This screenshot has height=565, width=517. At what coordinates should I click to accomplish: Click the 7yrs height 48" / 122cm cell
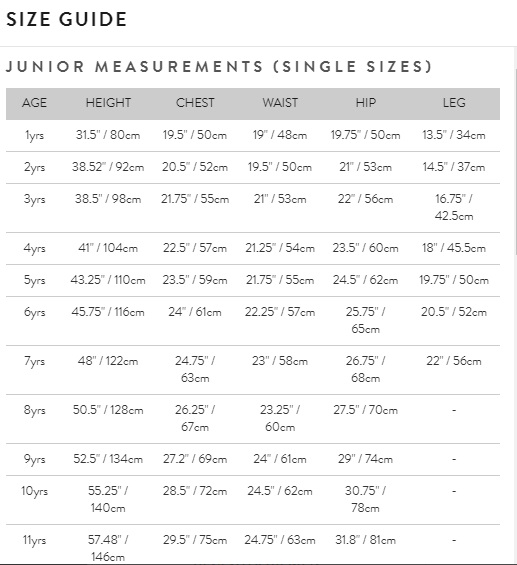pyautogui.click(x=108, y=361)
